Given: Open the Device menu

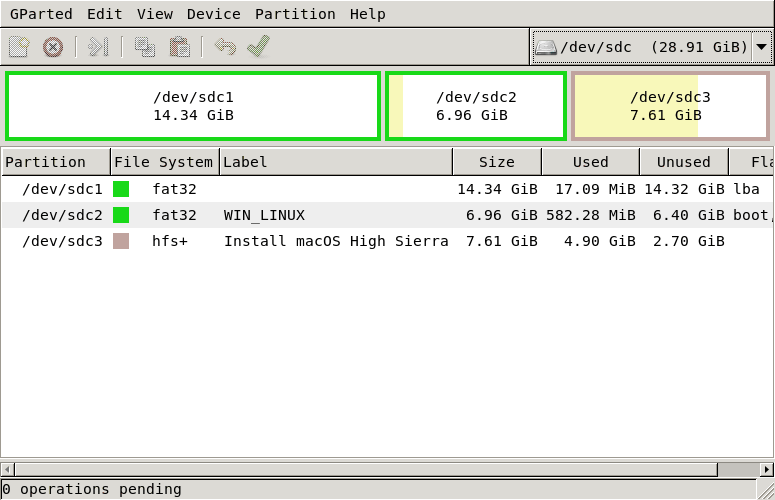Looking at the screenshot, I should click(213, 14).
